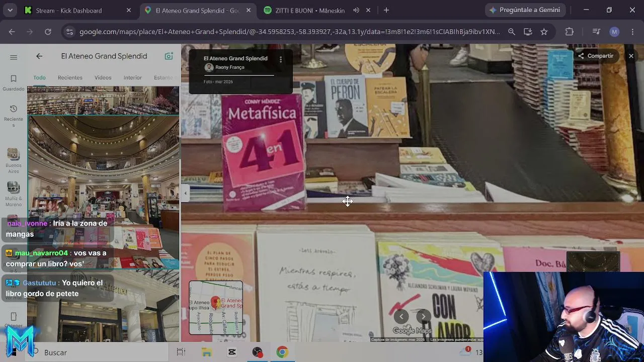Image resolution: width=644 pixels, height=362 pixels.
Task: Open the Google Maps hamburger menu
Action: tap(14, 57)
